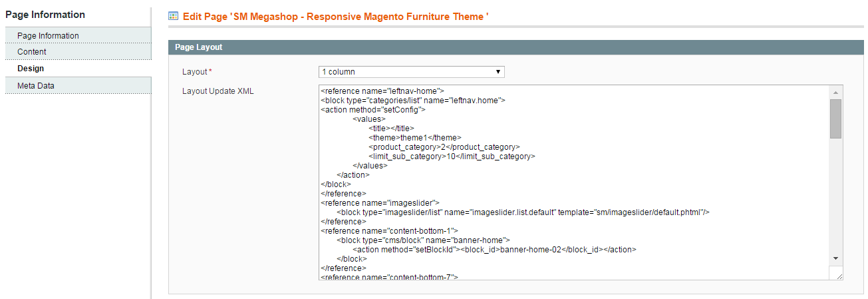This screenshot has width=868, height=299.
Task: Click the Page Layout section header
Action: [x=515, y=47]
